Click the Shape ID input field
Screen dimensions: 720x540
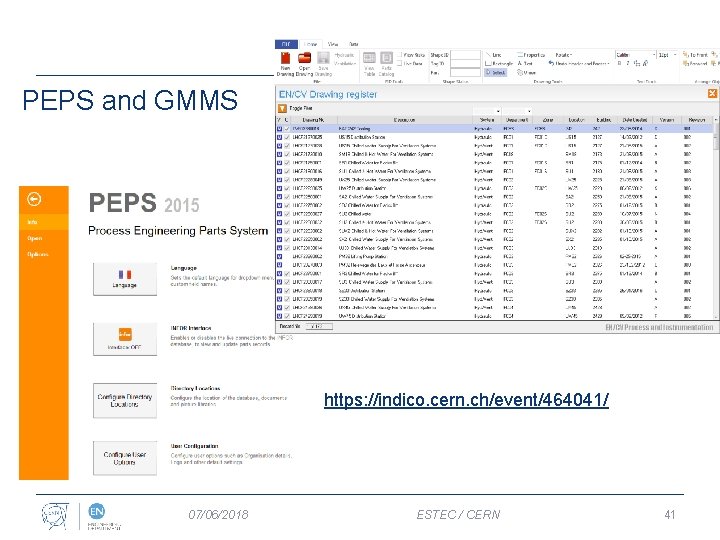pos(465,55)
